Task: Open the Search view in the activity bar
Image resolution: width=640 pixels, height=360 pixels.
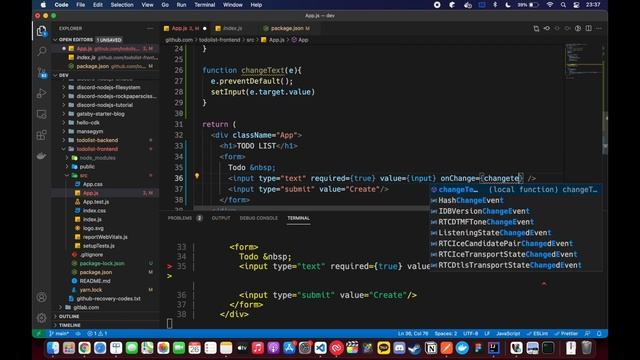Action: point(41,51)
